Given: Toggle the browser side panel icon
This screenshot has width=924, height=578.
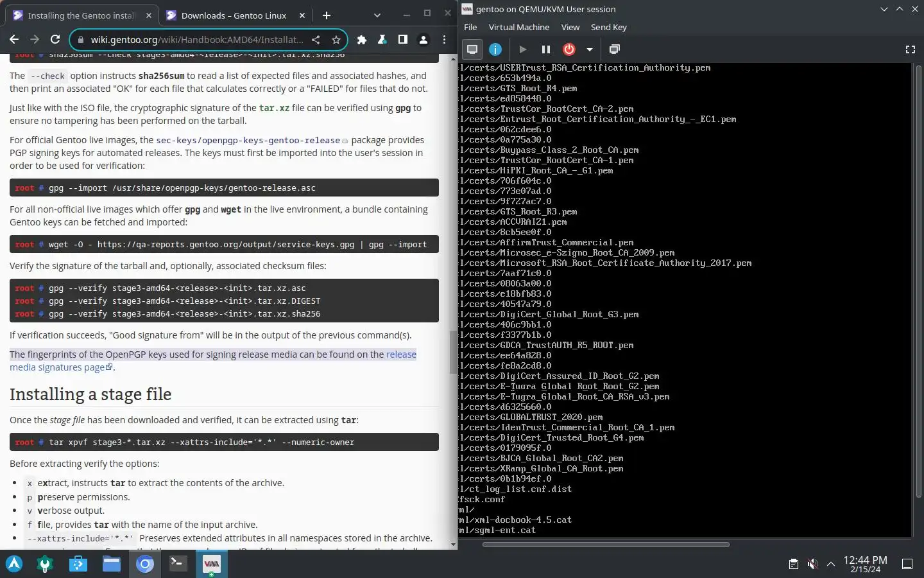Looking at the screenshot, I should [403, 40].
